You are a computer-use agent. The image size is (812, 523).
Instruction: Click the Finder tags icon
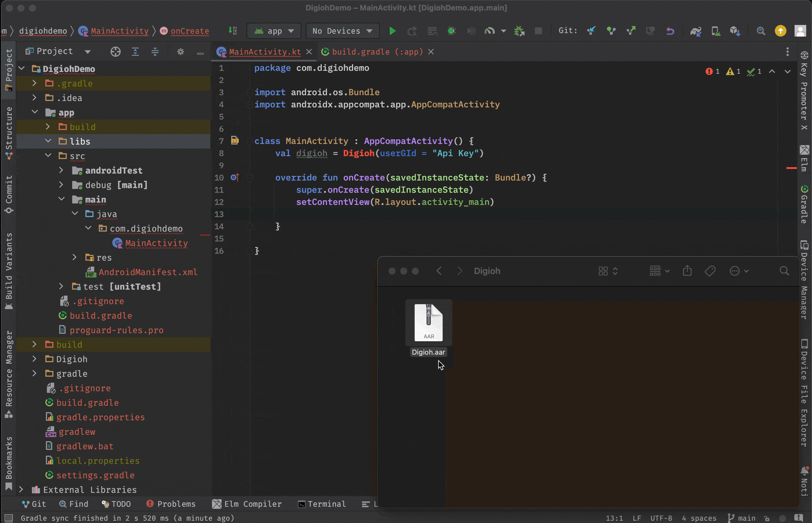710,271
